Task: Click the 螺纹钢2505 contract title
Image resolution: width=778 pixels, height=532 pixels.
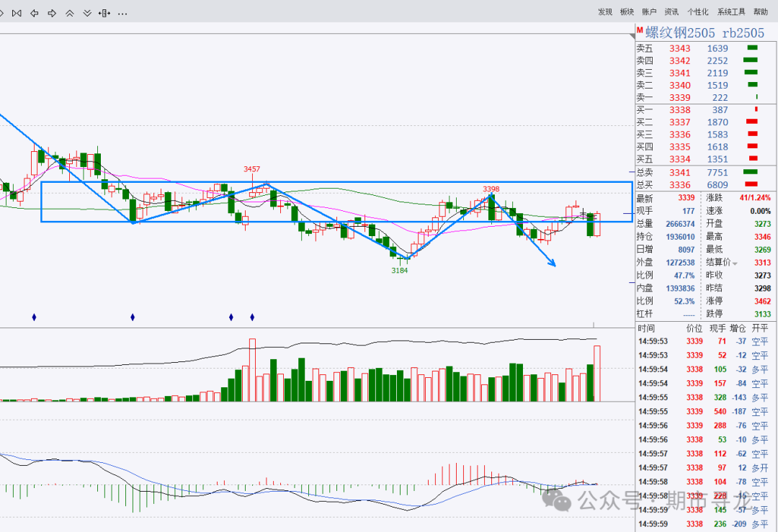Action: click(x=680, y=33)
